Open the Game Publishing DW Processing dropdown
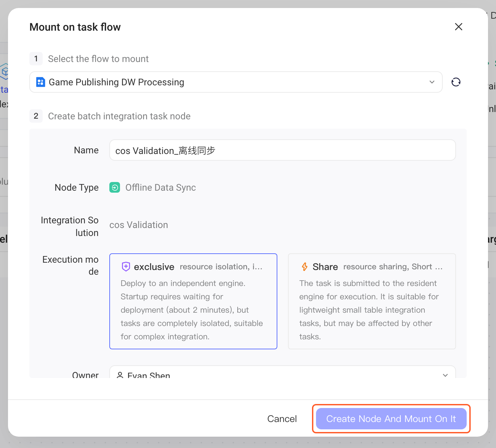496x448 pixels. pyautogui.click(x=236, y=82)
